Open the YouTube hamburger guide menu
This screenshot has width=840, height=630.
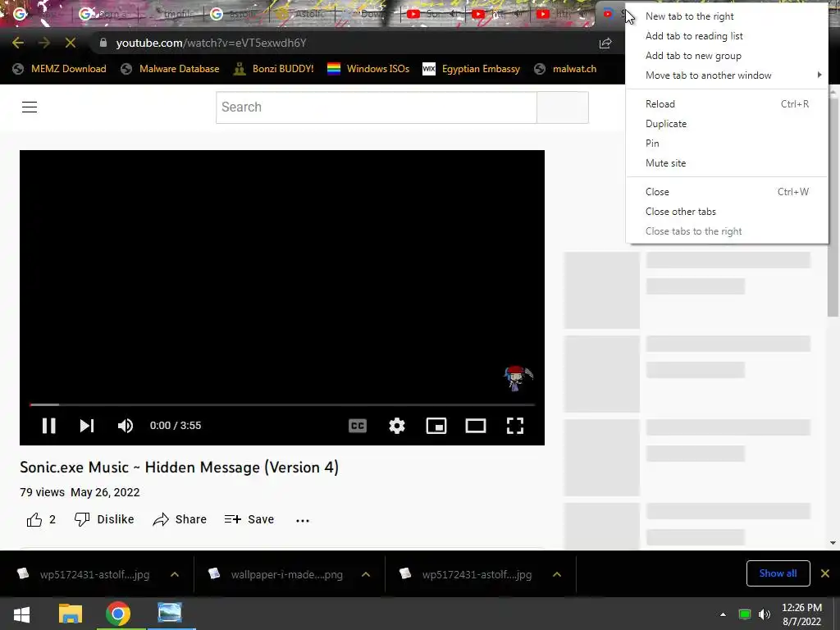click(x=30, y=107)
